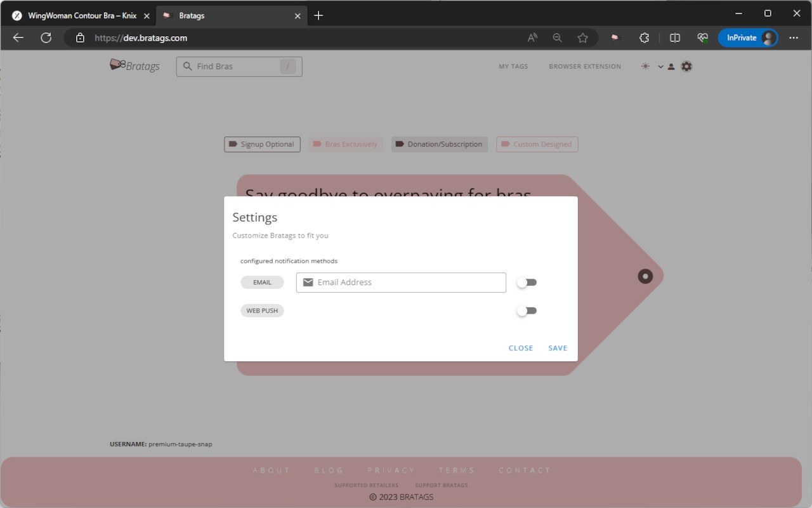Image resolution: width=812 pixels, height=508 pixels.
Task: Click 'Customize Bratags to fit you' text
Action: point(280,236)
